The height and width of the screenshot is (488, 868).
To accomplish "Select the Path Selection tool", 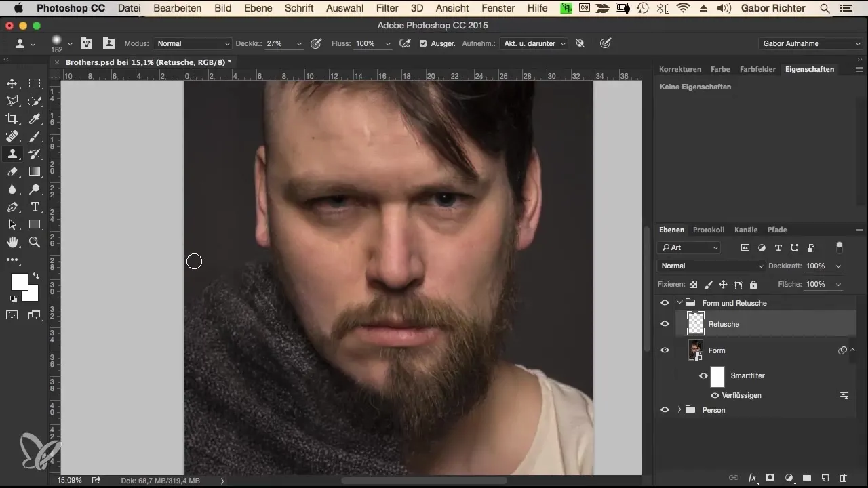I will [12, 224].
